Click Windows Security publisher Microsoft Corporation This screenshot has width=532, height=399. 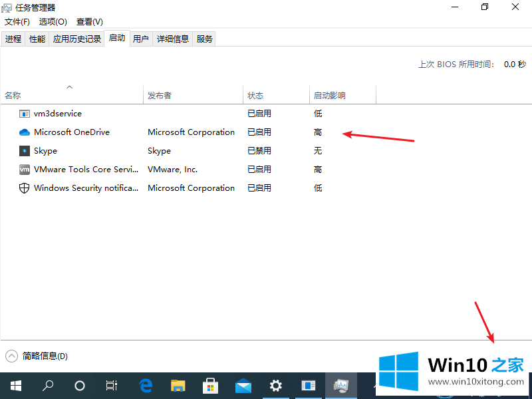click(191, 188)
